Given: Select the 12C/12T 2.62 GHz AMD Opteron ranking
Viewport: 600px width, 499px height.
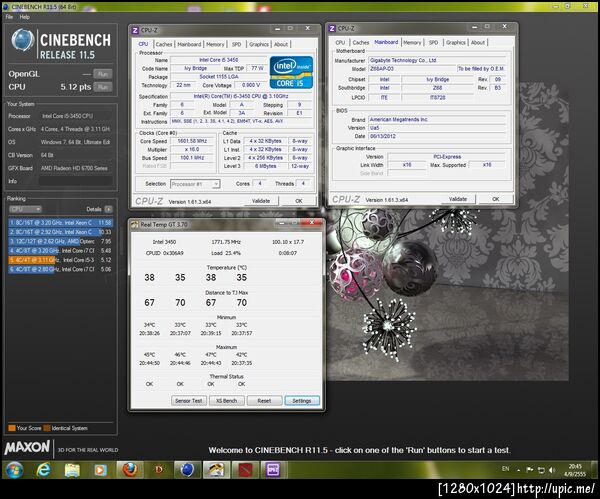Looking at the screenshot, I should click(60, 241).
